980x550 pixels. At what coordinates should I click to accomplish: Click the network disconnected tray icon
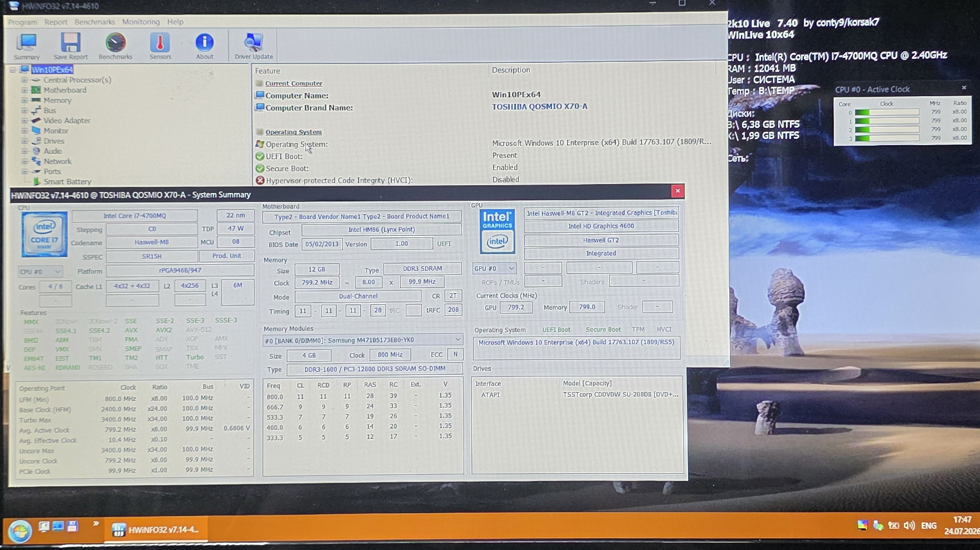pyautogui.click(x=894, y=526)
